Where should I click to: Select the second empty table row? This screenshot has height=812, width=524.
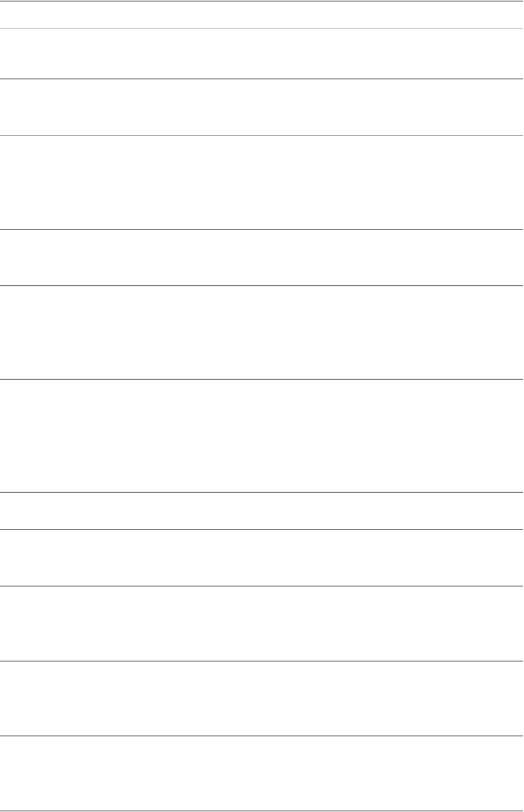[261, 54]
